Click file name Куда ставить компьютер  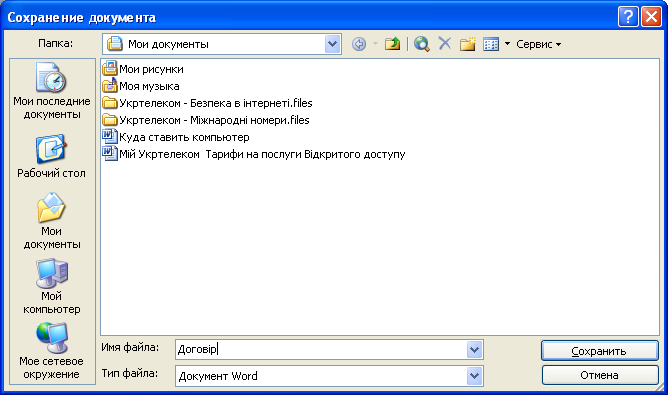point(184,137)
